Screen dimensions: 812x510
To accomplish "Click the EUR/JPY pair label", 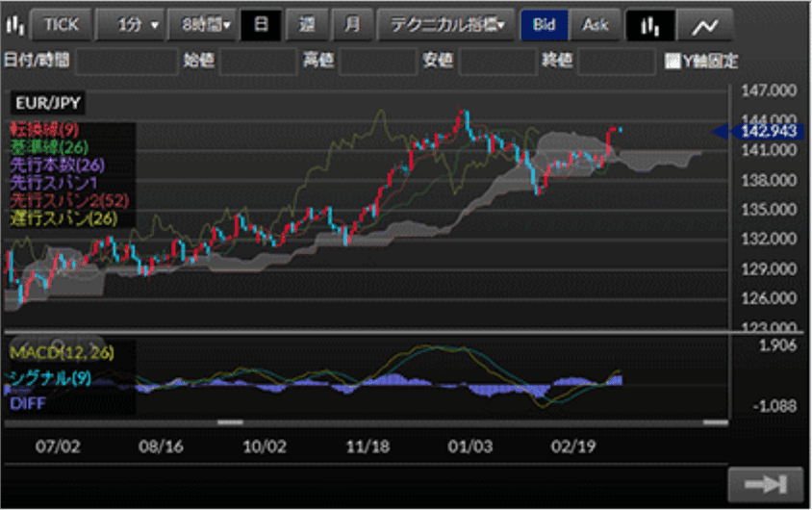I will (x=48, y=103).
